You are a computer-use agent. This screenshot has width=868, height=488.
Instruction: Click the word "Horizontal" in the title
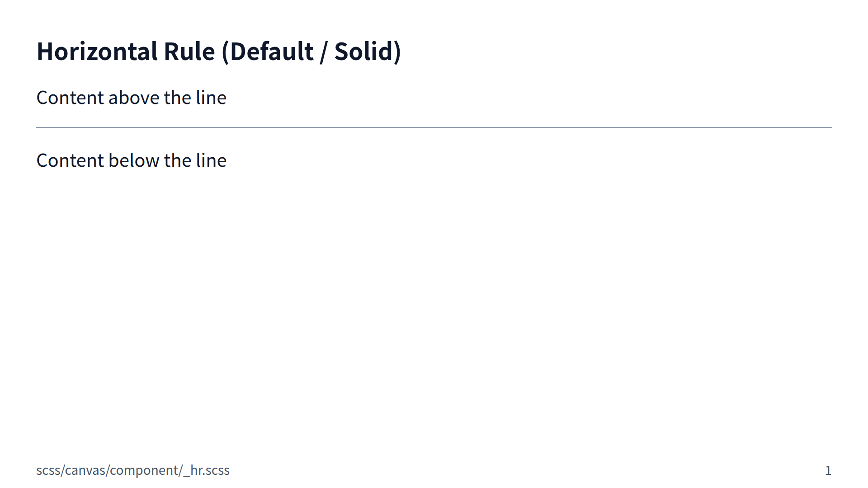pyautogui.click(x=96, y=52)
